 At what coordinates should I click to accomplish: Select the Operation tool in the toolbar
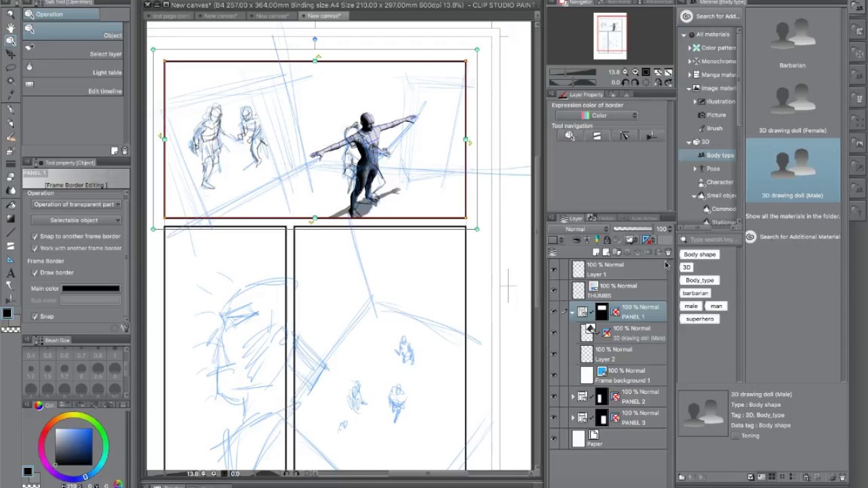(10, 41)
